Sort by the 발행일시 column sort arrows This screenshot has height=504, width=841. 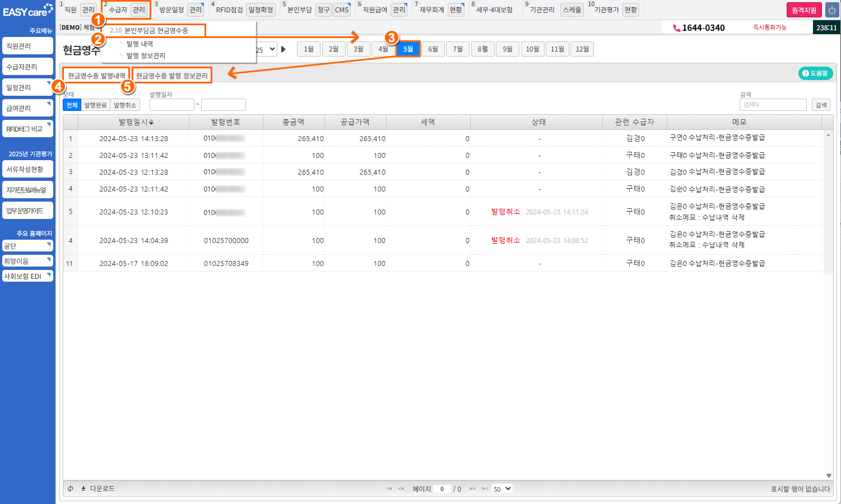click(x=151, y=122)
